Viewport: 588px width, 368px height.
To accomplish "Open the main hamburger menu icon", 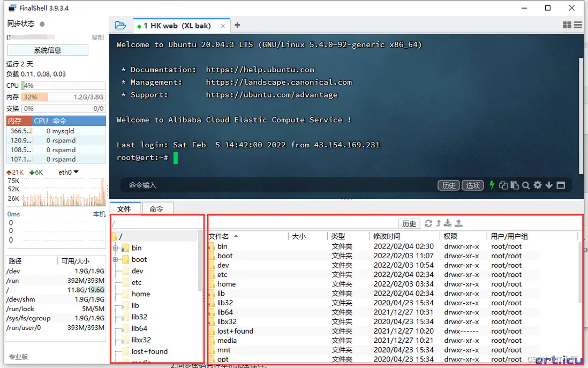I will coord(578,25).
